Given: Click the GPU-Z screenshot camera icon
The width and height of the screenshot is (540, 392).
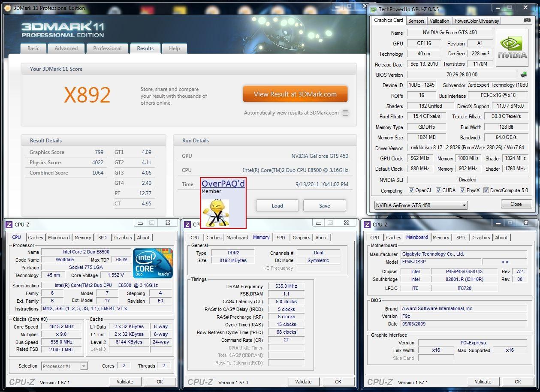Looking at the screenshot, I should click(x=527, y=20).
